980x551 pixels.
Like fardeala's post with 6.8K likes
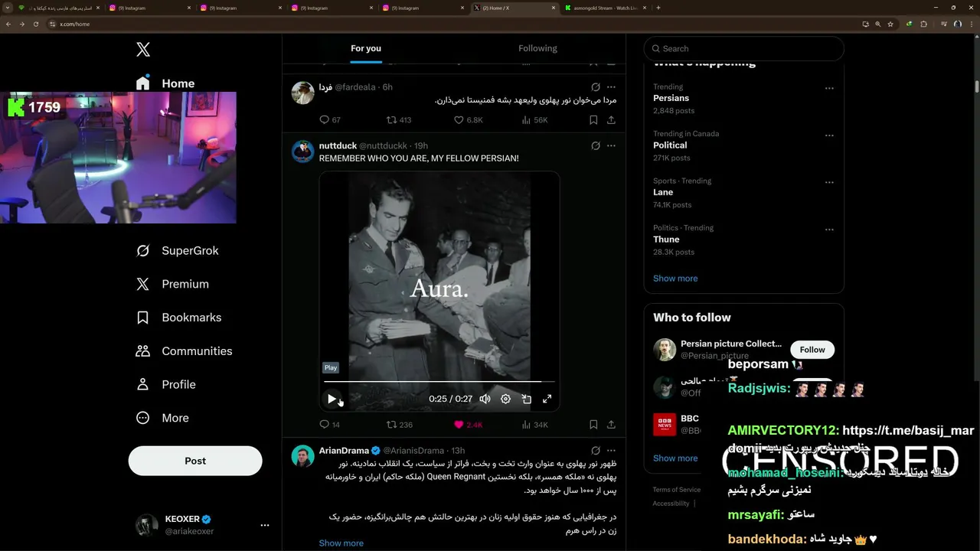(468, 120)
